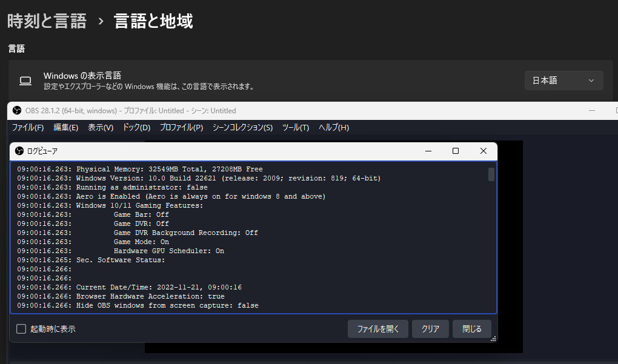The image size is (618, 364).
Task: Click the OBS icon in the ログビューア title bar
Action: coord(19,151)
